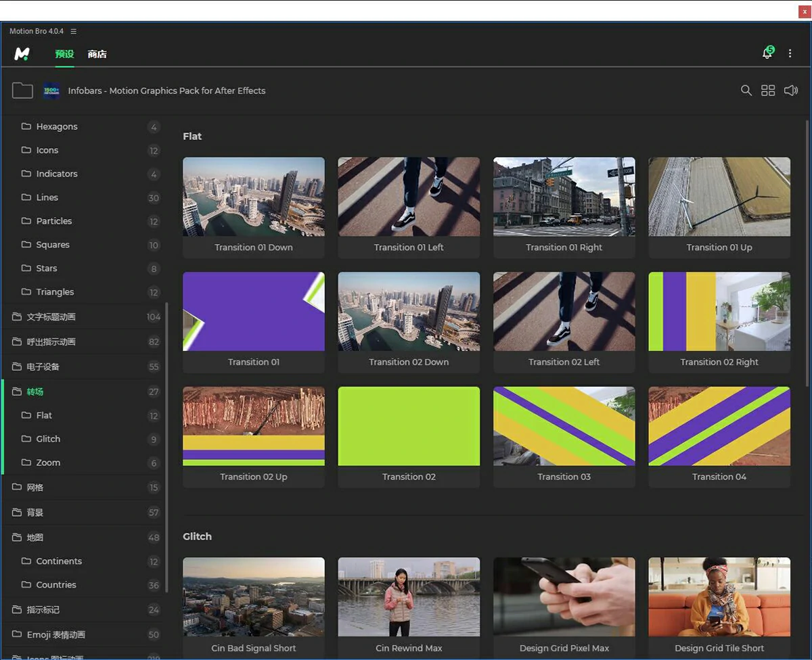Viewport: 812px width, 660px height.
Task: Select the Design Grid Pixel Max preset
Action: (x=564, y=608)
